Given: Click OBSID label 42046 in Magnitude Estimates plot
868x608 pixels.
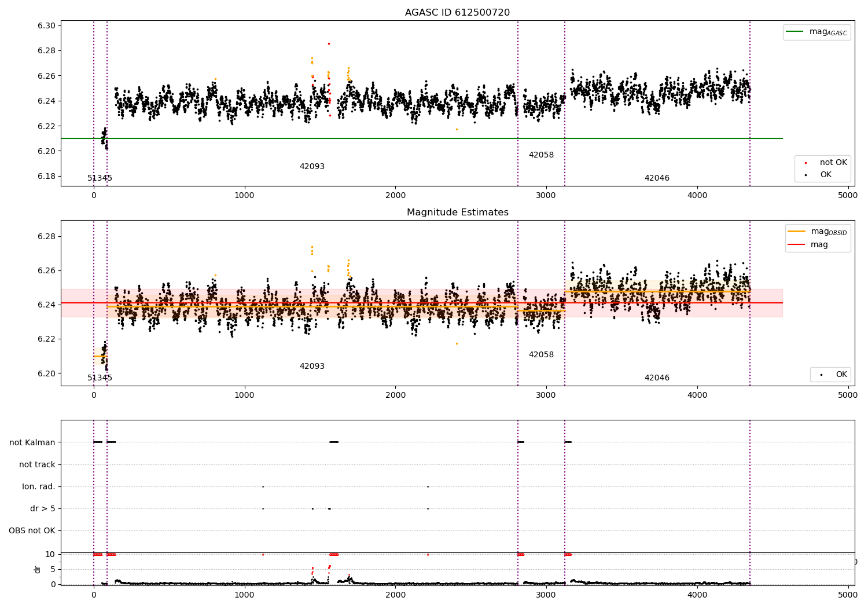Looking at the screenshot, I should 657,378.
